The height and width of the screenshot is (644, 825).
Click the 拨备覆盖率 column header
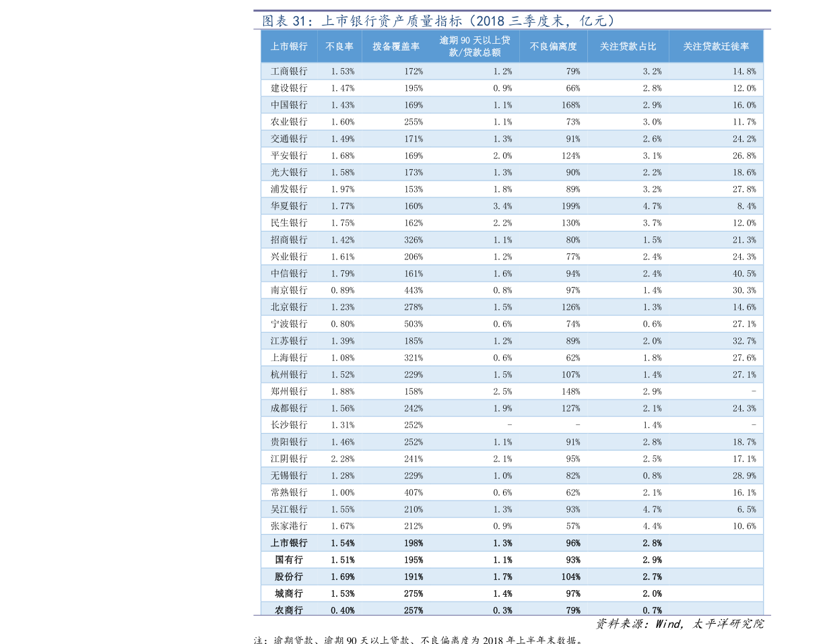coord(396,46)
